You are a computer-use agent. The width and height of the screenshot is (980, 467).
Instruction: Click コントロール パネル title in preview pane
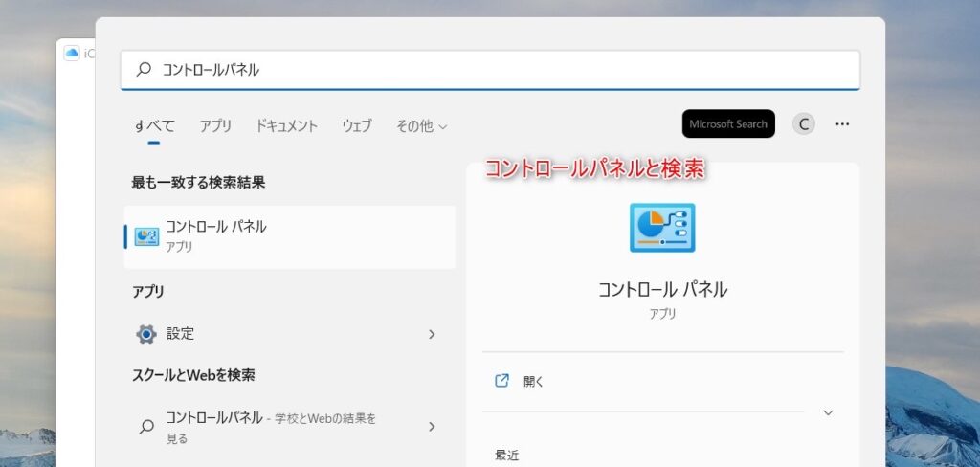[x=662, y=289]
